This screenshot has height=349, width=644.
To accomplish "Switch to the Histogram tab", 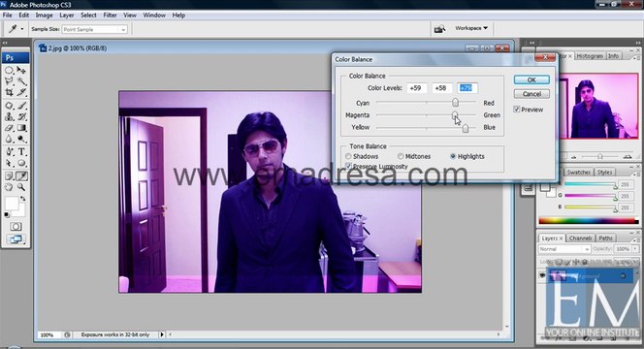I will tap(590, 56).
